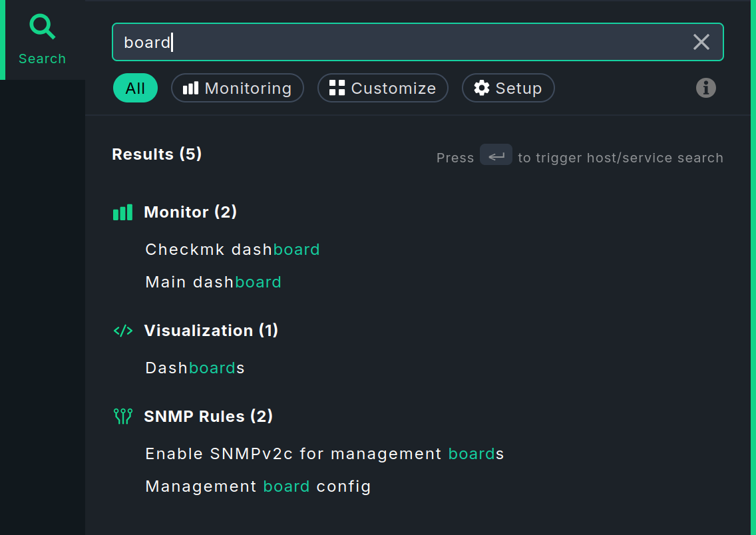Click inside the search box containing "board"
The height and width of the screenshot is (535, 756).
(399, 43)
